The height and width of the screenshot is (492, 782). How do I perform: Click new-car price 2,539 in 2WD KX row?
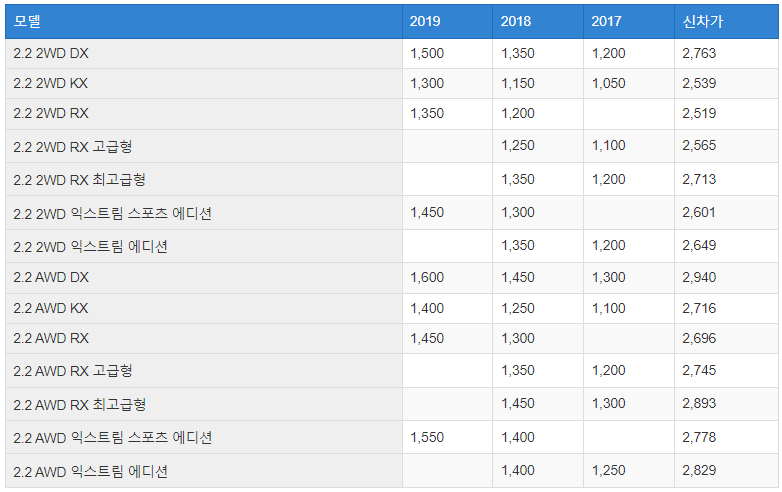pyautogui.click(x=699, y=83)
